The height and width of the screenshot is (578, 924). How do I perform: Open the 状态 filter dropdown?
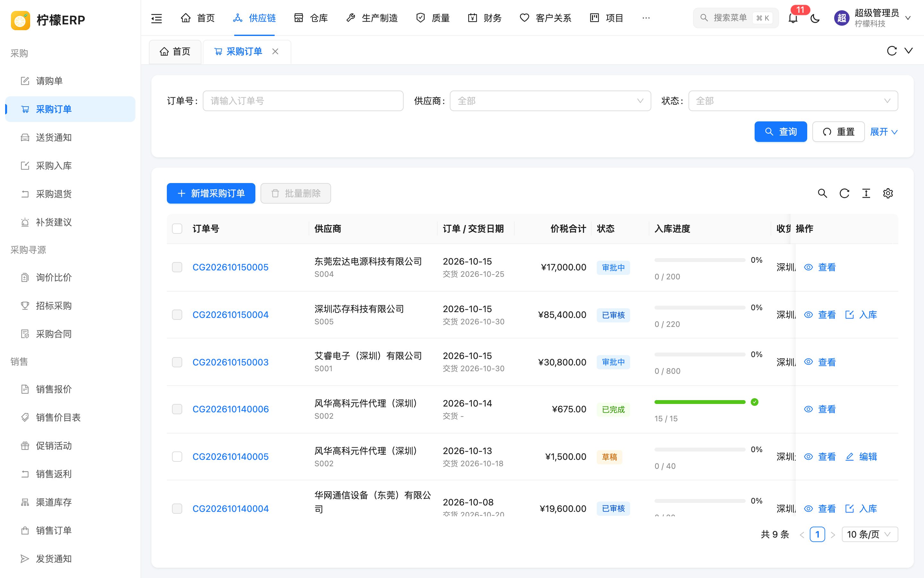coord(793,101)
